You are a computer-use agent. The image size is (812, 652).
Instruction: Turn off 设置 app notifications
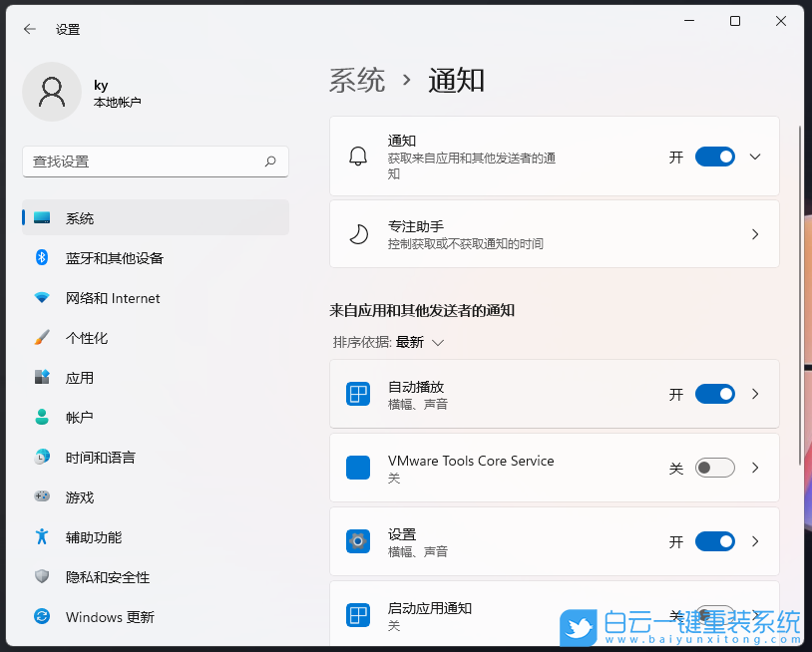(x=714, y=540)
